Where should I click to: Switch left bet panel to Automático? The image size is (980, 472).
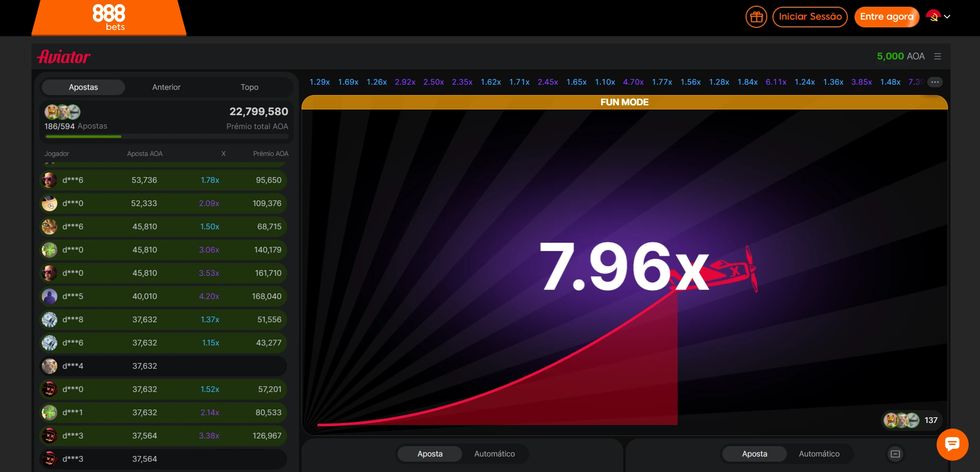[x=494, y=454]
